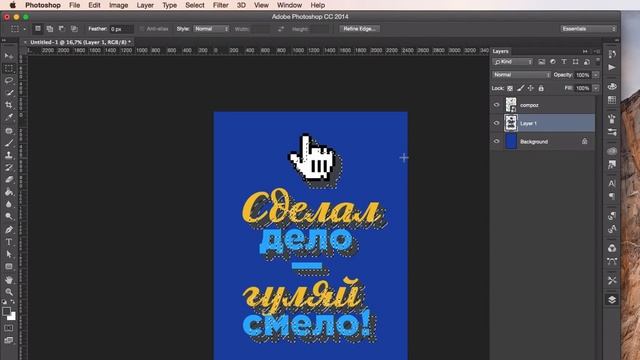Swap width and height arrows icon
This screenshot has width=640, height=360.
coord(281,29)
